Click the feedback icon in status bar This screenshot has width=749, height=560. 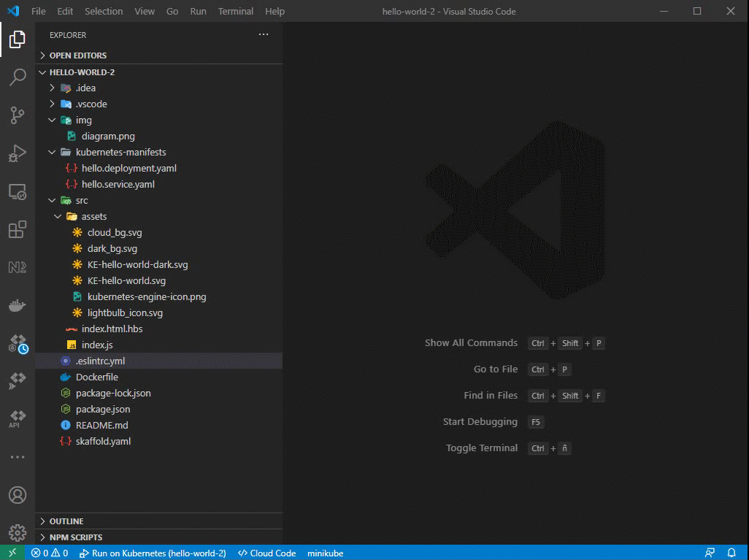pyautogui.click(x=710, y=553)
